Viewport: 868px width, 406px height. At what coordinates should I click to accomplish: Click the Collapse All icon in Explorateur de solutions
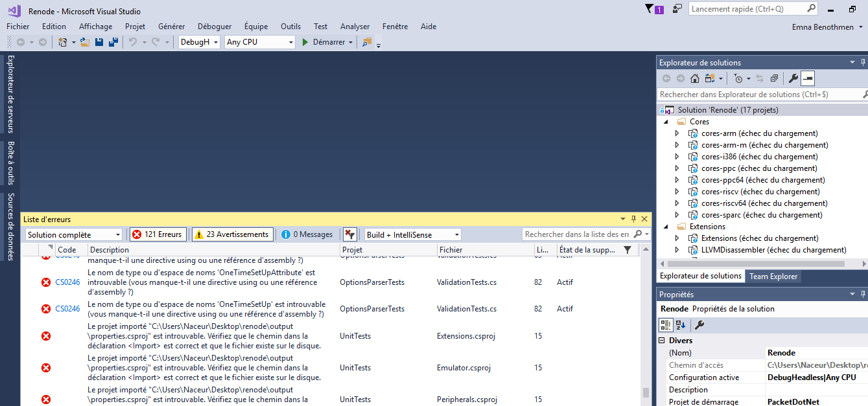(774, 78)
